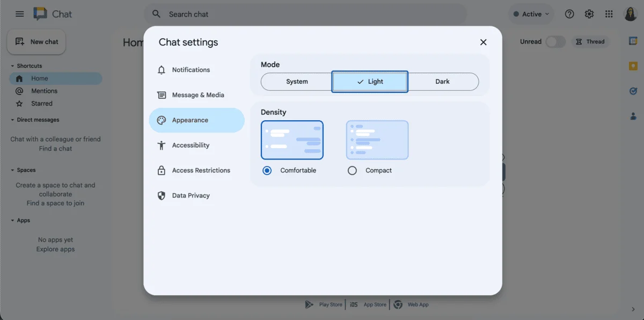
Task: Open the Active status dropdown
Action: (x=530, y=14)
